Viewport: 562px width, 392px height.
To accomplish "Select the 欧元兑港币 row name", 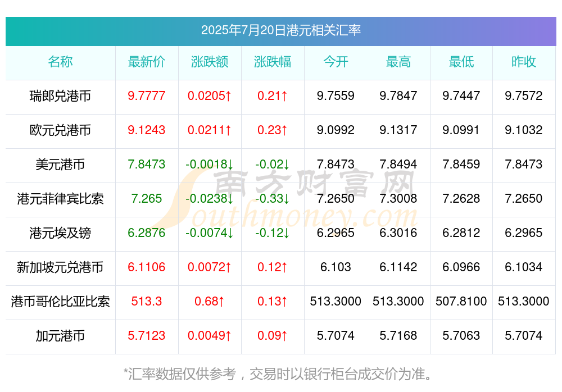I will tap(60, 130).
